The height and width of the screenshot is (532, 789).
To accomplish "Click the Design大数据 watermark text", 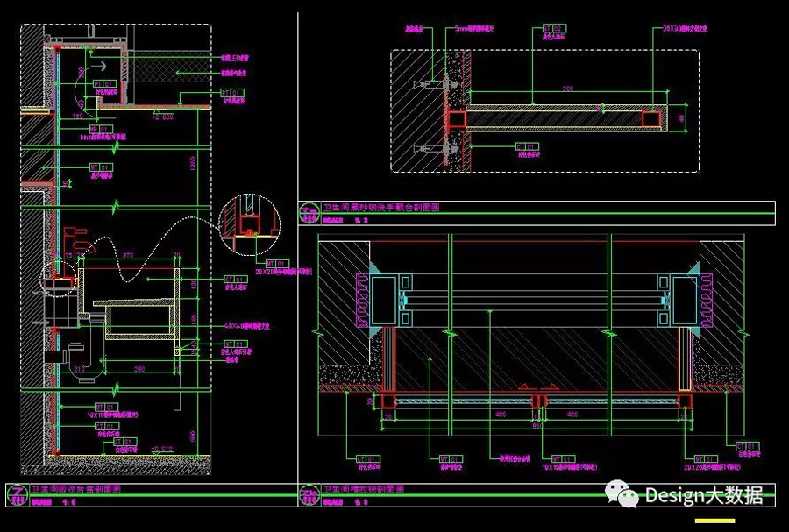I will (x=704, y=496).
